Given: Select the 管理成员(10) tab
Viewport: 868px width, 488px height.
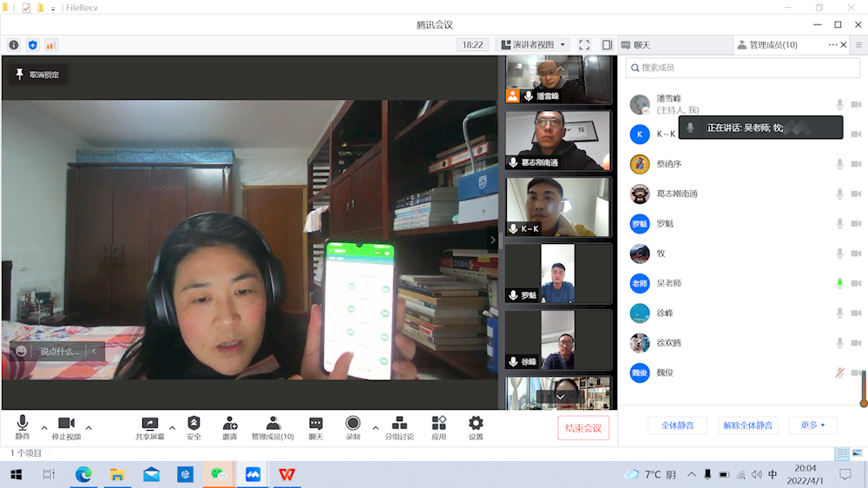Looking at the screenshot, I should coord(767,45).
